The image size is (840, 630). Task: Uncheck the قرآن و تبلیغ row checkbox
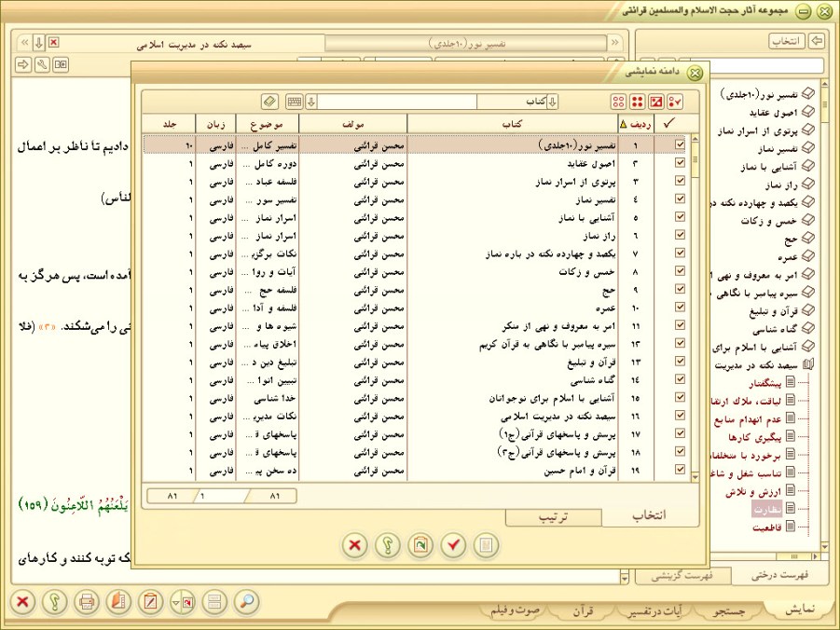[680, 362]
